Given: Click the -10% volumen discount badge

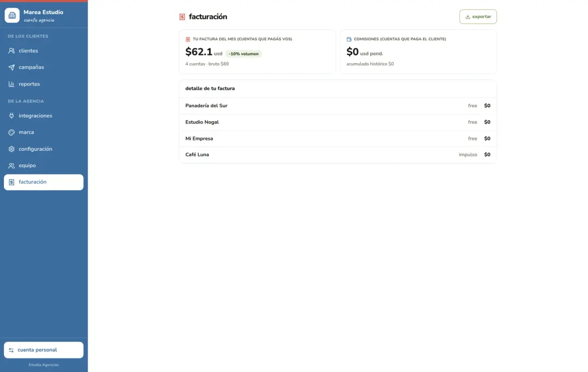Looking at the screenshot, I should 244,54.
